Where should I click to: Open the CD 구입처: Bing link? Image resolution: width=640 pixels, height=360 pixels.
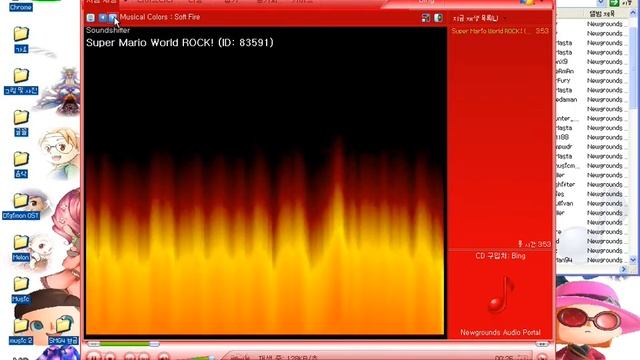tap(500, 256)
